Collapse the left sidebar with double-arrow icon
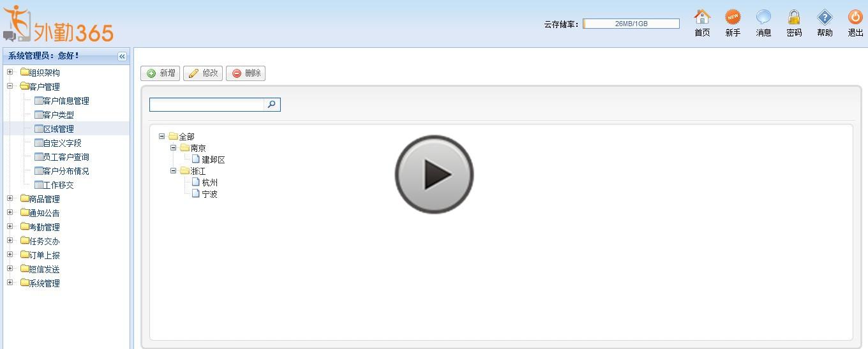This screenshot has height=349, width=868. point(122,56)
